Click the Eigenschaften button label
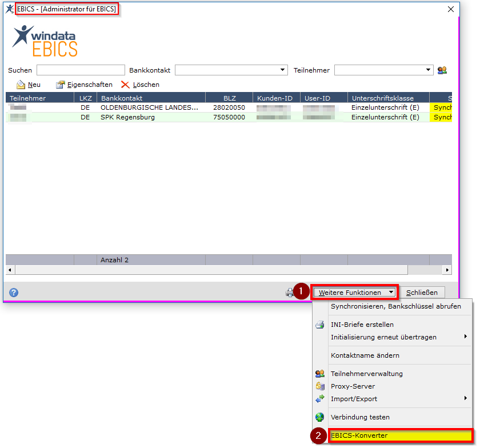The height and width of the screenshot is (448, 480). coord(90,85)
